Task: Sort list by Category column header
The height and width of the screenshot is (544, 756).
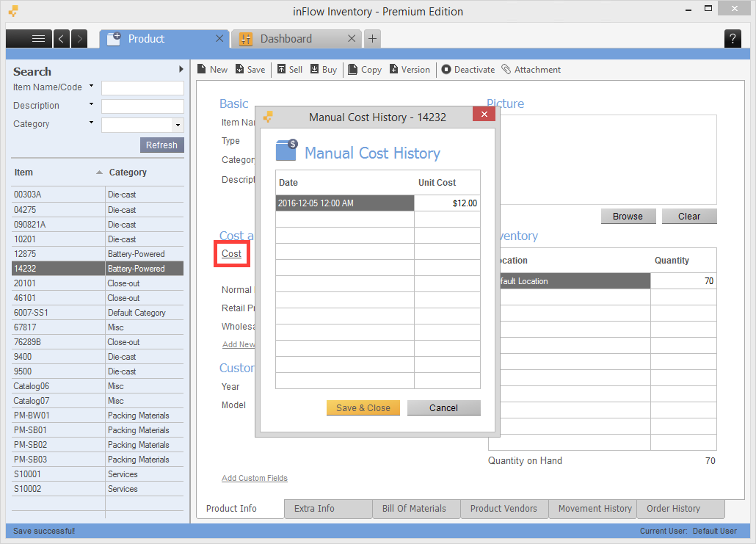Action: tap(145, 173)
